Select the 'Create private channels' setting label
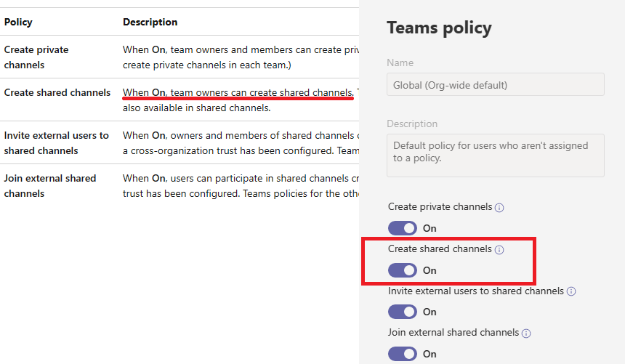 pos(440,206)
